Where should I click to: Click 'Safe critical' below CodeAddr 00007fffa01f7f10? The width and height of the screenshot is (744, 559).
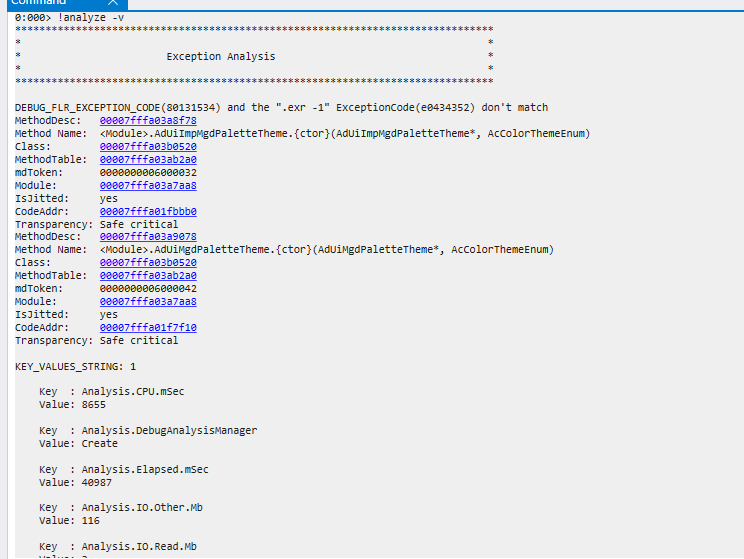(139, 341)
